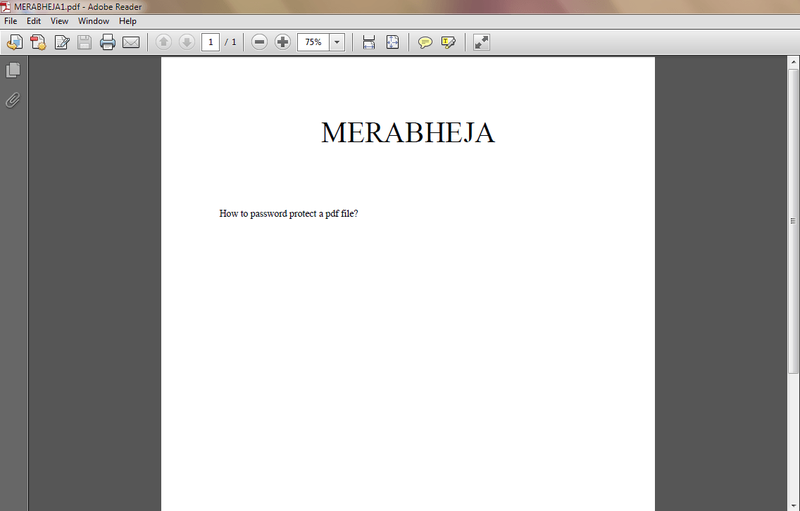Click text 'How to password protect a pdf file?'

tap(289, 214)
